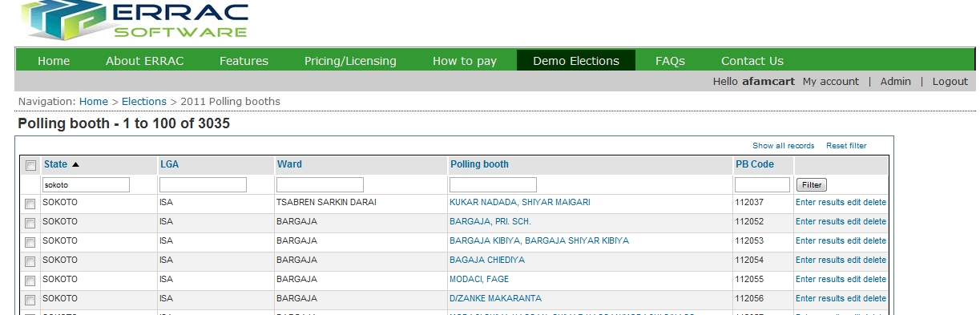Viewport: 980px width, 315px height.
Task: Click the Show all records link
Action: (783, 146)
